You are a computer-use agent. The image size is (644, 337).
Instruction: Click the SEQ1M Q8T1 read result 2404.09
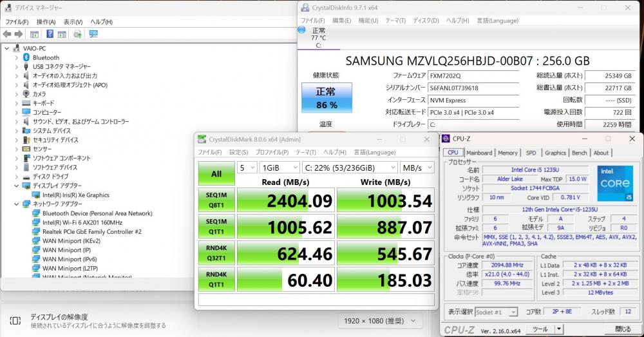(x=286, y=200)
